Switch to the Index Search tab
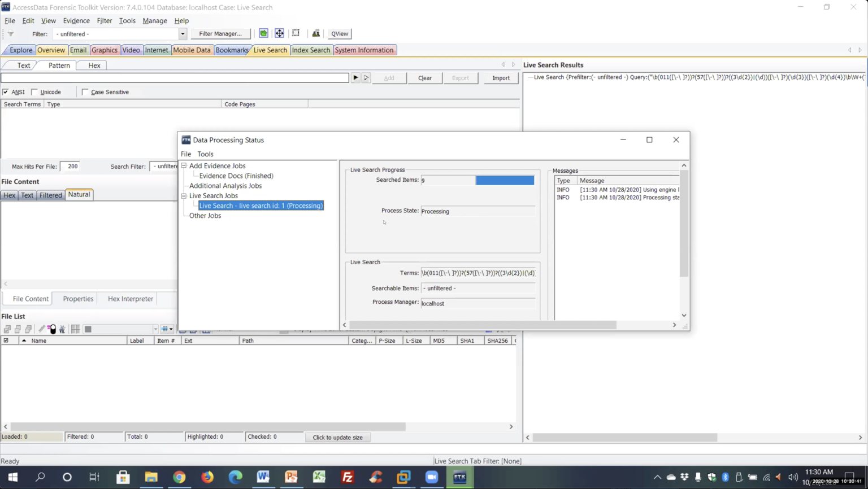The image size is (868, 489). [311, 50]
